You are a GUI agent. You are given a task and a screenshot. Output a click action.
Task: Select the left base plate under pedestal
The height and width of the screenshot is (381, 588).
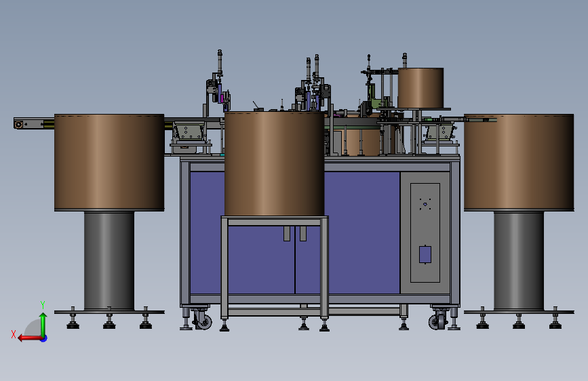point(109,312)
